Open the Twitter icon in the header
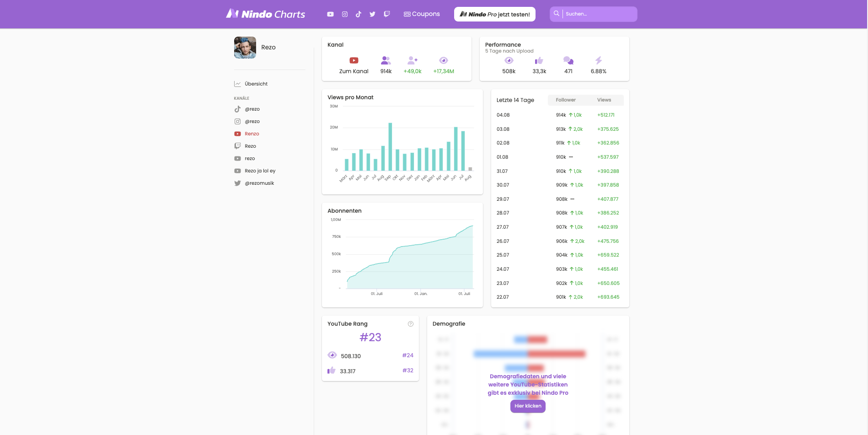The height and width of the screenshot is (435, 868). click(372, 14)
